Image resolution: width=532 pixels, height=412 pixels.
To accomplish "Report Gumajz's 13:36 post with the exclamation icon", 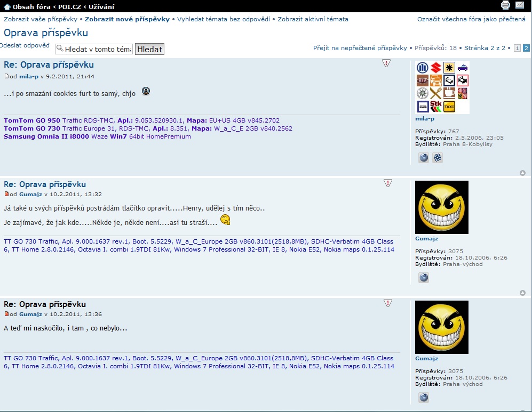I will tap(388, 303).
